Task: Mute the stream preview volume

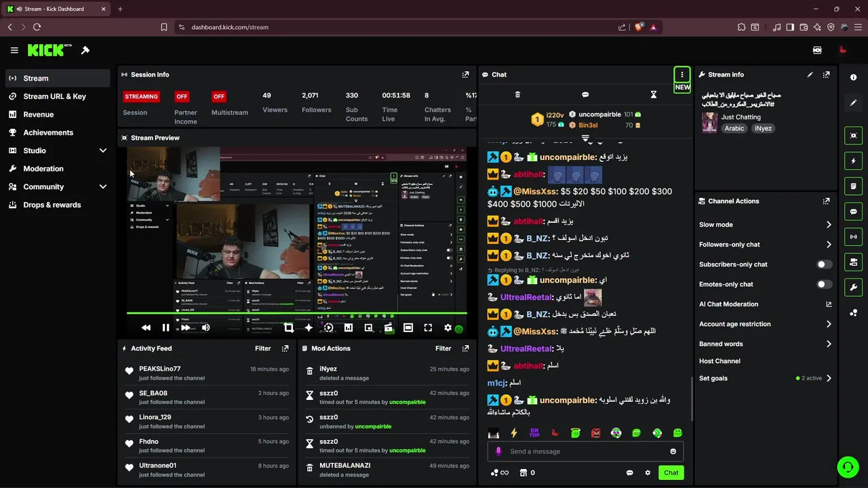Action: [x=205, y=327]
